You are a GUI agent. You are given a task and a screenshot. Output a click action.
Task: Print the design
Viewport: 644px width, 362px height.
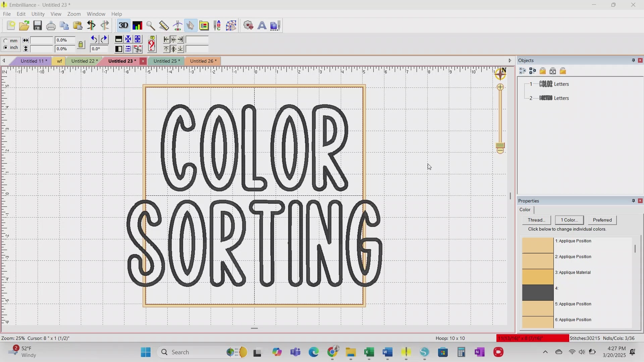(51, 25)
